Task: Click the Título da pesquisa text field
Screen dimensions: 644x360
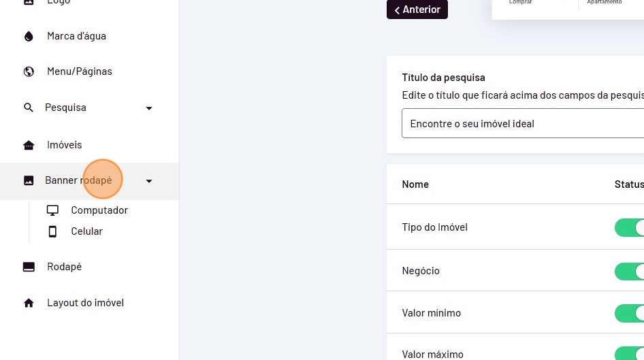Action: (521, 124)
